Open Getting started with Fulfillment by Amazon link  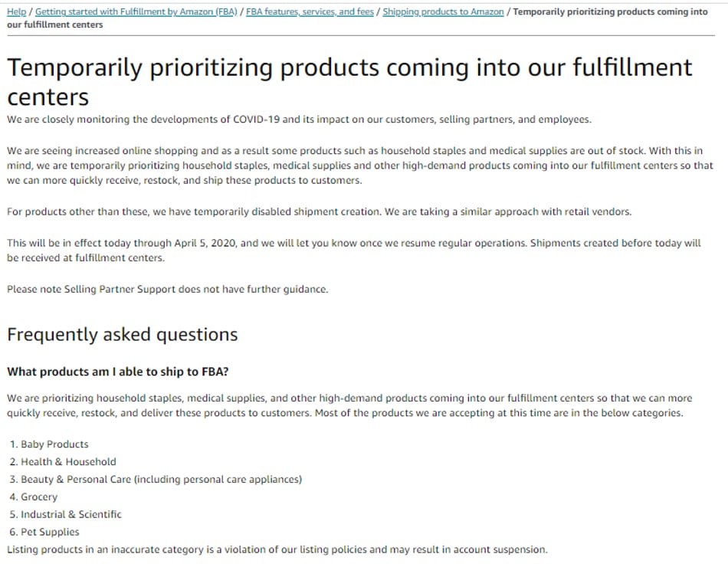point(136,12)
